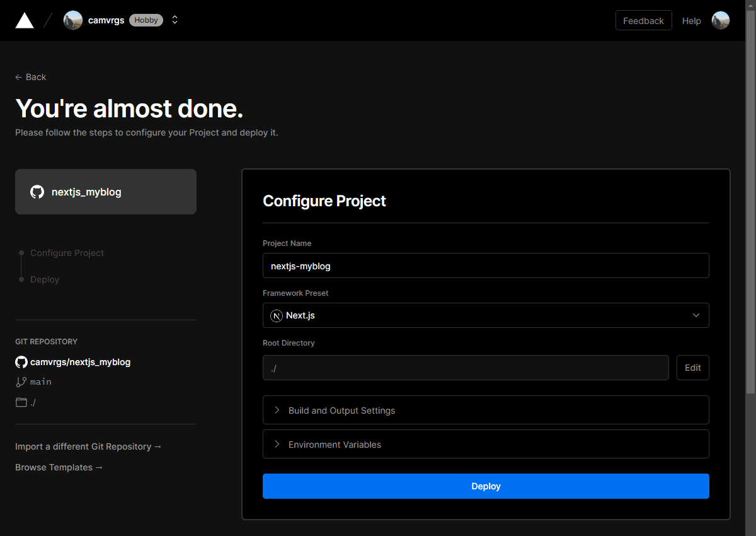Open the Framework Preset dropdown

[x=486, y=315]
